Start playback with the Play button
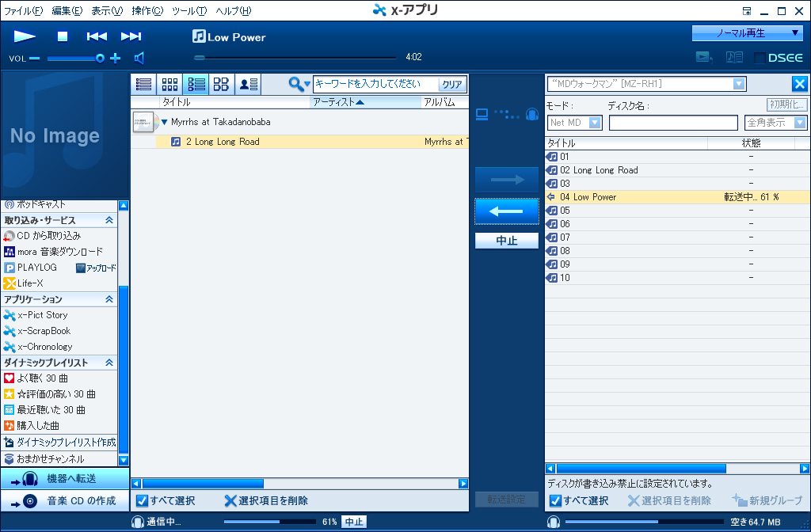 click(x=25, y=36)
